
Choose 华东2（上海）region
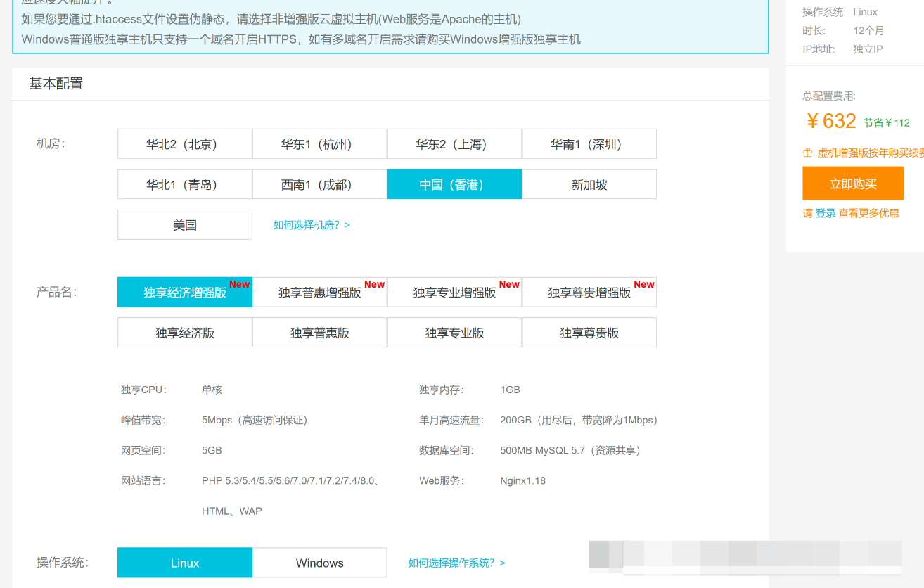tap(454, 143)
